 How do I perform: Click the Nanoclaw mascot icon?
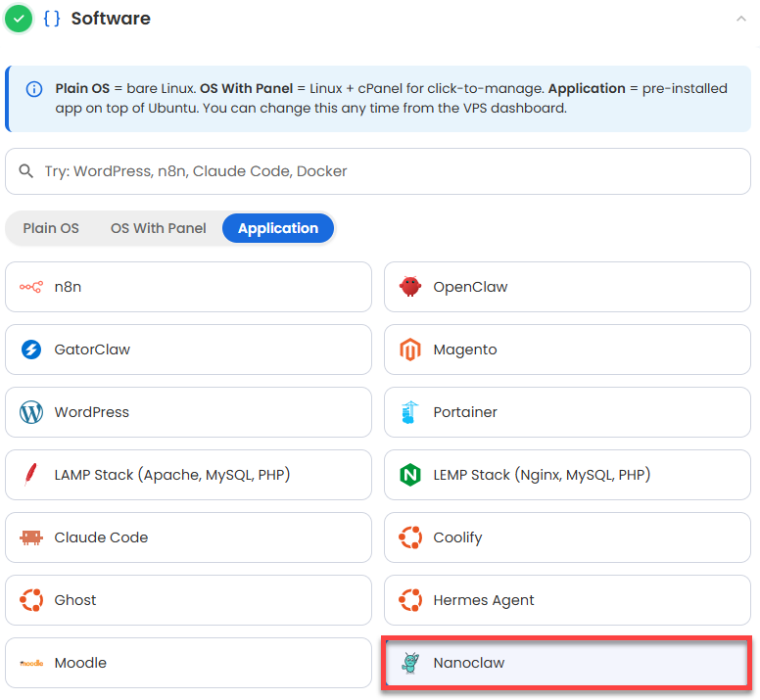coord(410,663)
